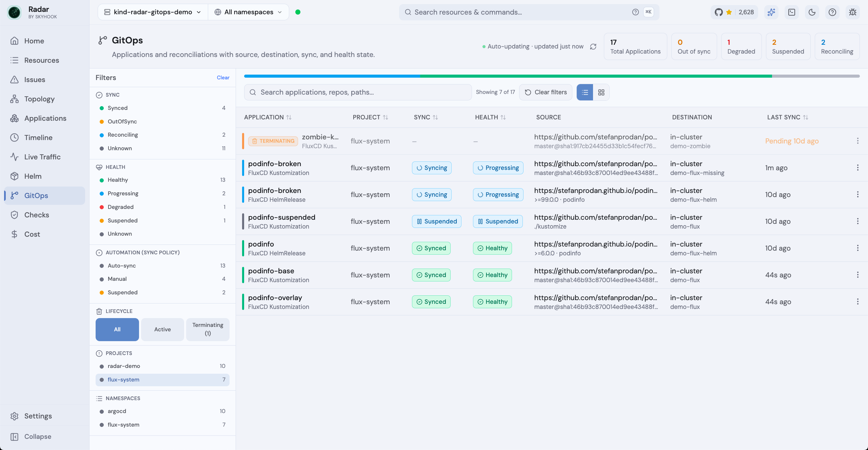Open the bug report icon
Image resolution: width=868 pixels, height=450 pixels.
pyautogui.click(x=853, y=12)
